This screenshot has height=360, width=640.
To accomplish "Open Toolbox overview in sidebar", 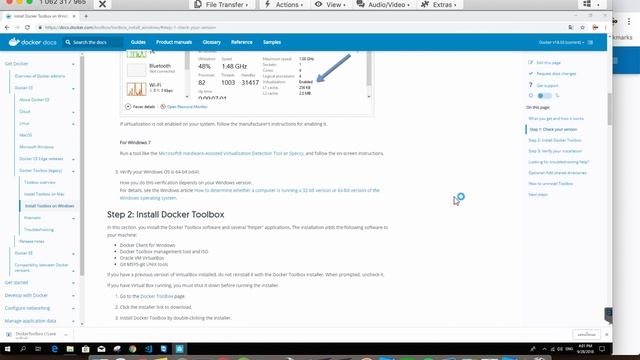I will [x=40, y=182].
